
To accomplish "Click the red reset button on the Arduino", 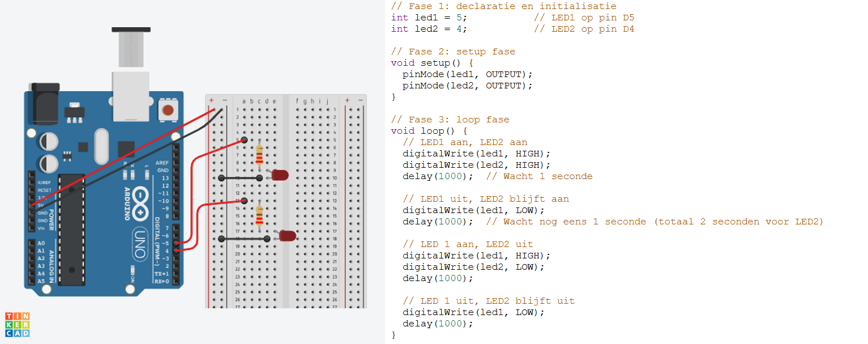I will (x=167, y=110).
